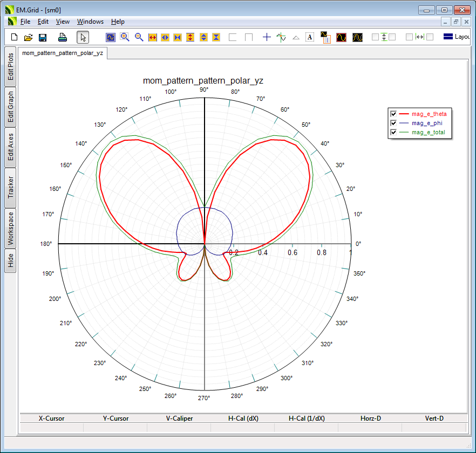Print the graph with the printer icon
Screen dimensions: 476x453
(63, 37)
